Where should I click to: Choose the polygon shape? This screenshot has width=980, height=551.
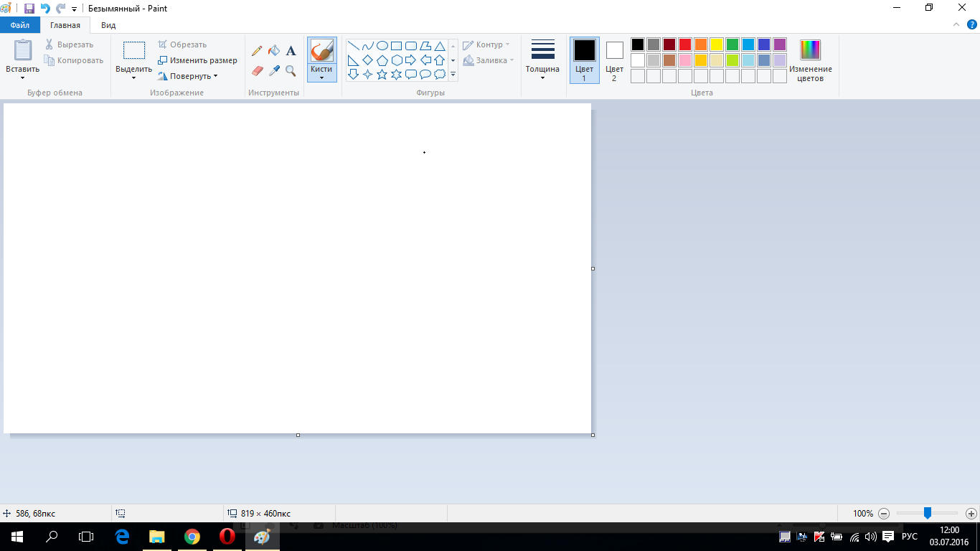[425, 46]
